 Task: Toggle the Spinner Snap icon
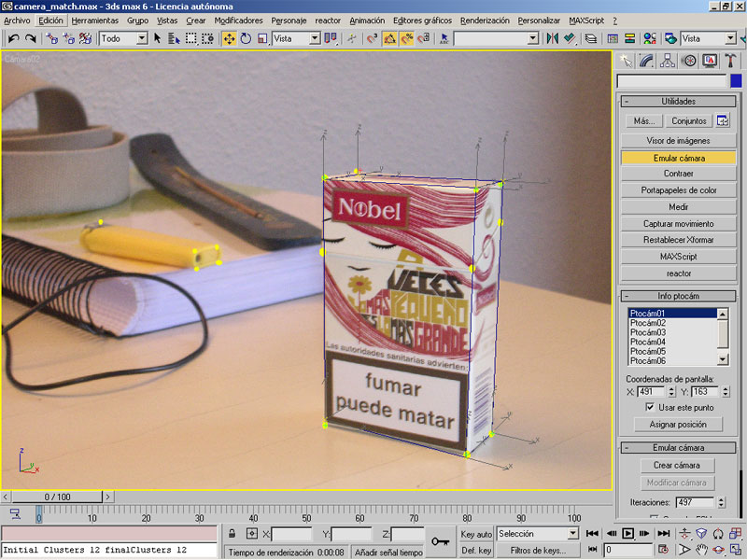pyautogui.click(x=424, y=38)
